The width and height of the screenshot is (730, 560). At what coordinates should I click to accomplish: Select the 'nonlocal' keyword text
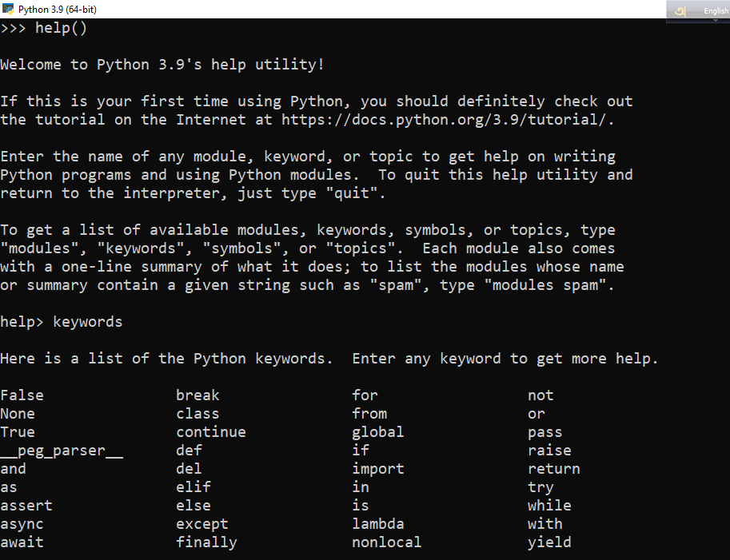(386, 542)
